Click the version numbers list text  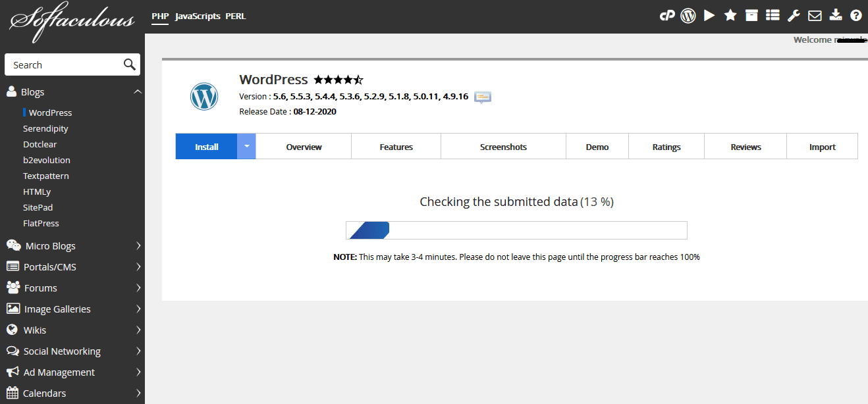tap(371, 96)
